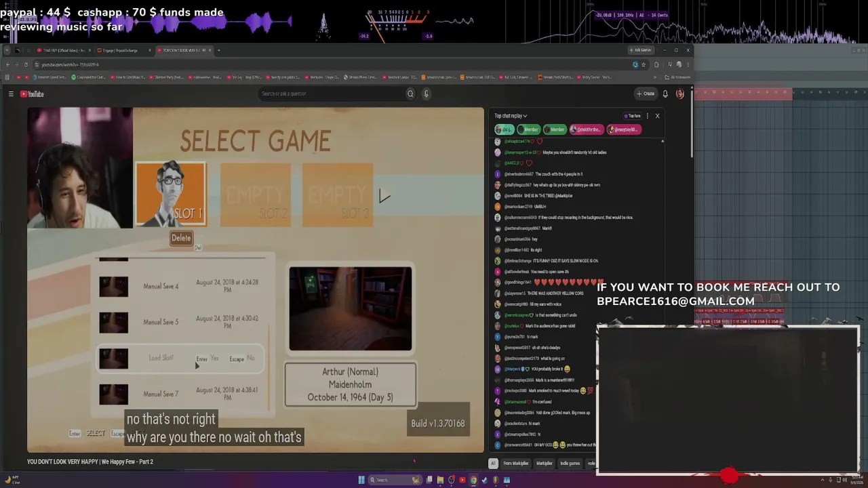868x488 pixels.
Task: Open the weather widget on the taskbar
Action: click(x=12, y=480)
